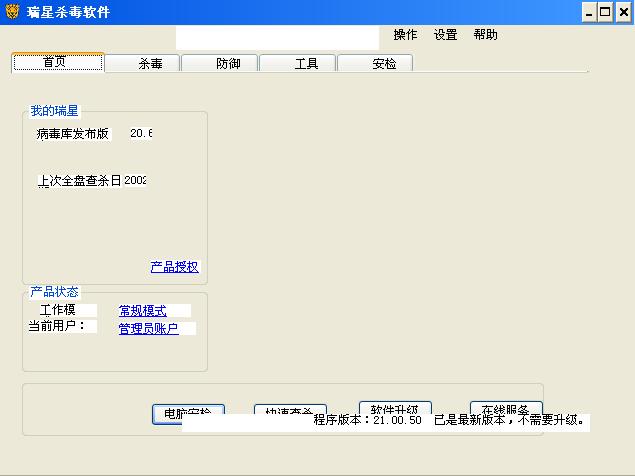Screen dimensions: 635x476
Task: Click the Rising antivirus lion icon in title bar
Action: (x=12, y=11)
